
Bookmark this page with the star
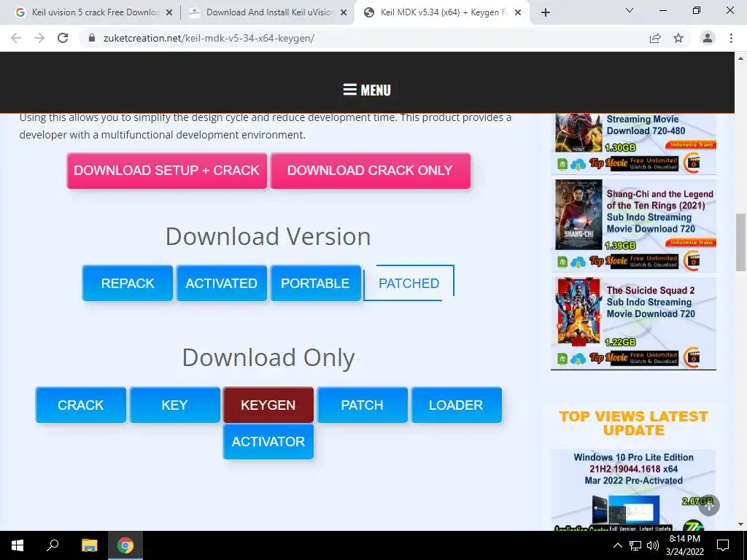click(x=678, y=38)
